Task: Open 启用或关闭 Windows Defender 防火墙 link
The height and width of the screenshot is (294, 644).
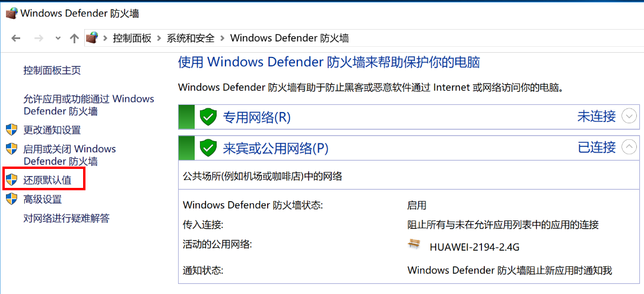Action: pyautogui.click(x=69, y=155)
